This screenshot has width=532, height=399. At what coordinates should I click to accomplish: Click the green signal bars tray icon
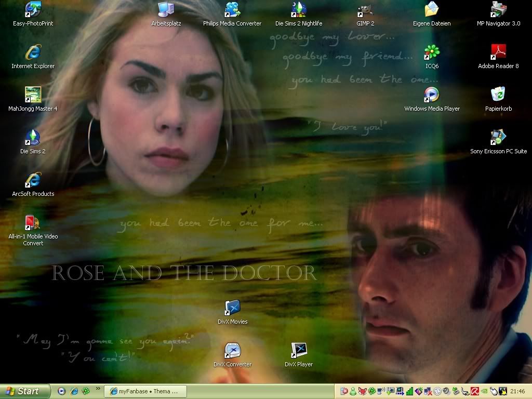[x=409, y=391]
